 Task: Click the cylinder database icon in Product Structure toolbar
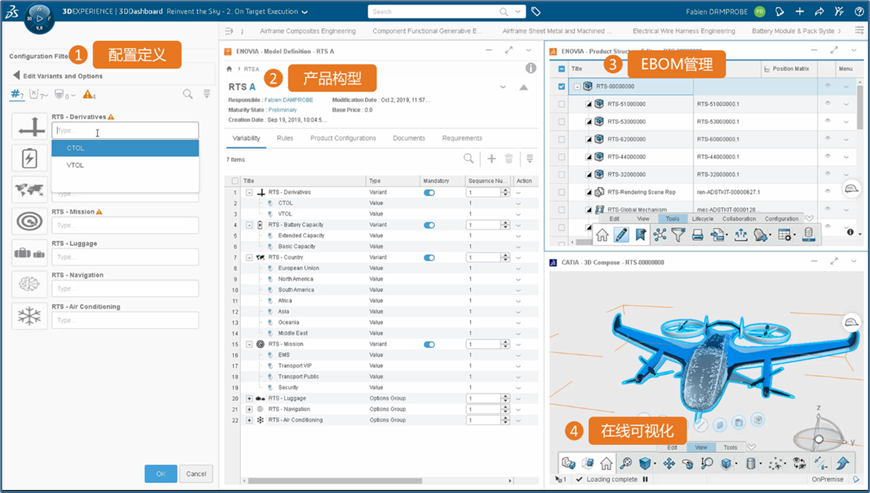pyautogui.click(x=809, y=234)
